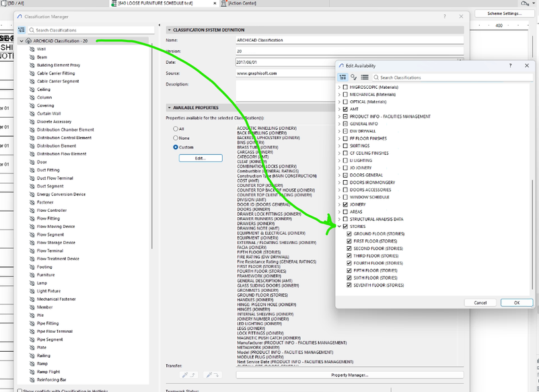Check the AREAS group checkbox
This screenshot has width=539, height=392.
pos(345,212)
